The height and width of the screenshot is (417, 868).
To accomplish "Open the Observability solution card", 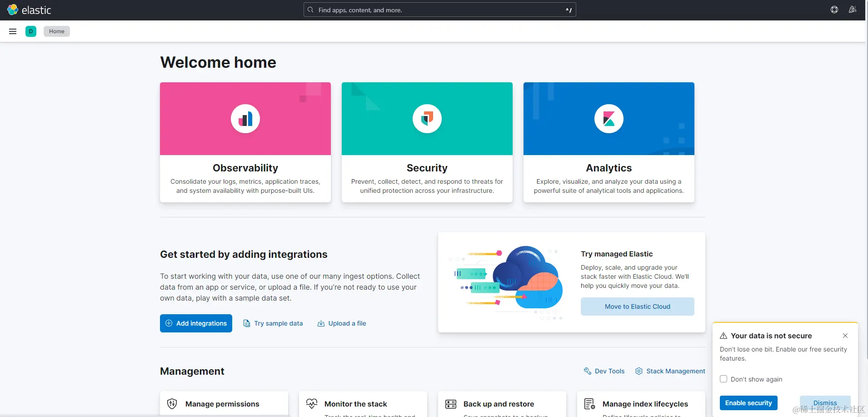I will (x=245, y=142).
